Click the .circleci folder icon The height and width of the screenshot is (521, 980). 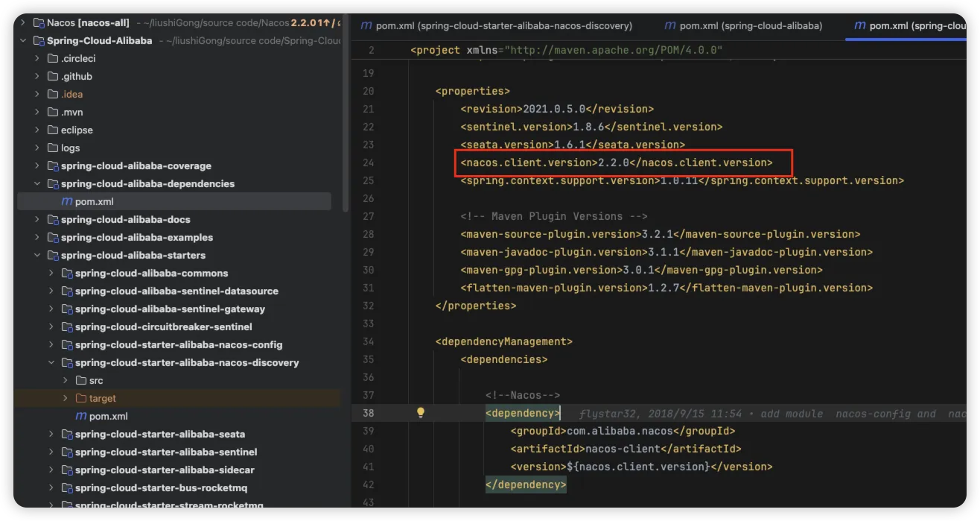click(x=53, y=58)
